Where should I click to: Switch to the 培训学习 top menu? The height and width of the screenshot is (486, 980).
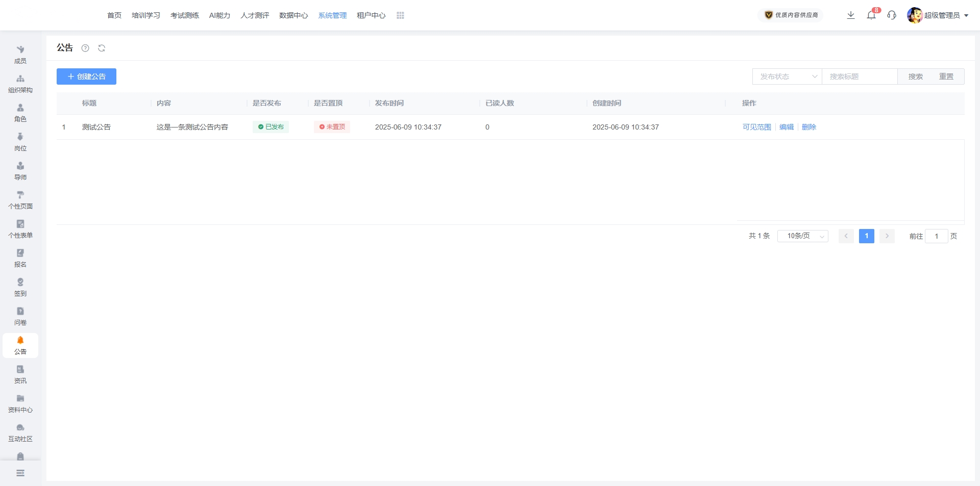[x=146, y=15]
